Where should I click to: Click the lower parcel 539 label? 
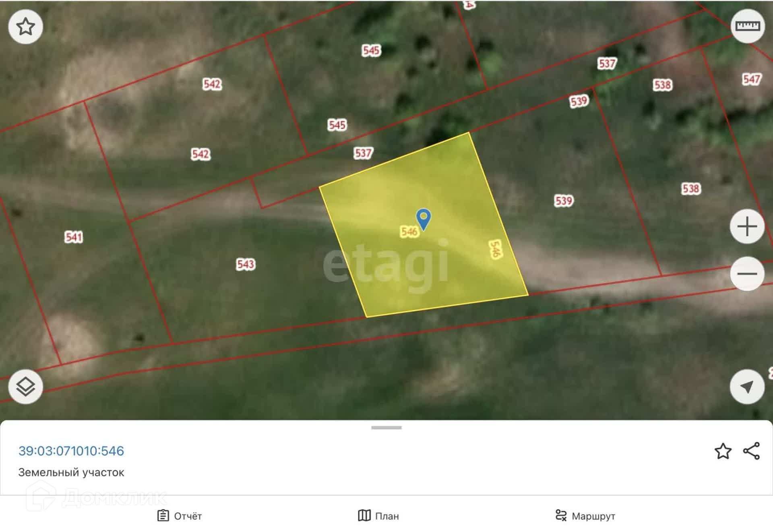click(x=563, y=201)
